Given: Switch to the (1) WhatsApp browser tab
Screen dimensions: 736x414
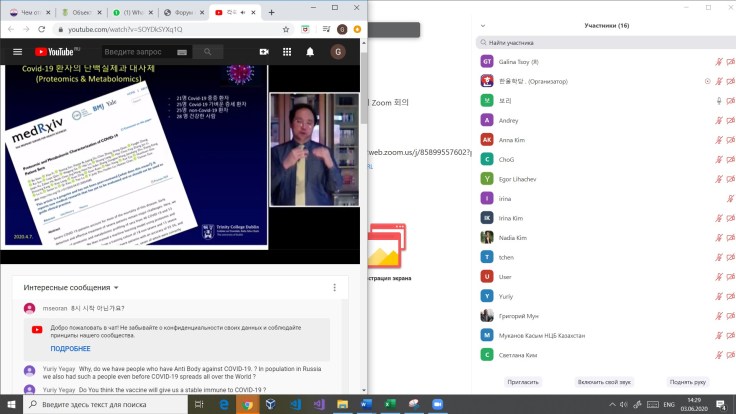Looking at the screenshot, I should [x=133, y=11].
